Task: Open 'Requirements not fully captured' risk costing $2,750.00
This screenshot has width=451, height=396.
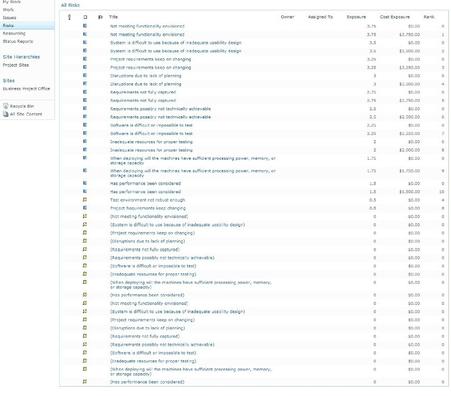Action: click(x=143, y=100)
